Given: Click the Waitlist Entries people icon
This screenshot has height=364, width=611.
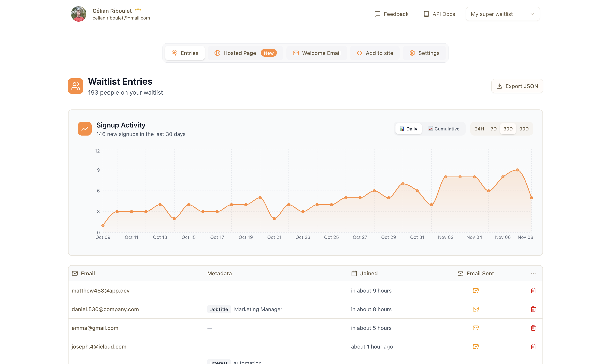Looking at the screenshot, I should click(x=76, y=86).
